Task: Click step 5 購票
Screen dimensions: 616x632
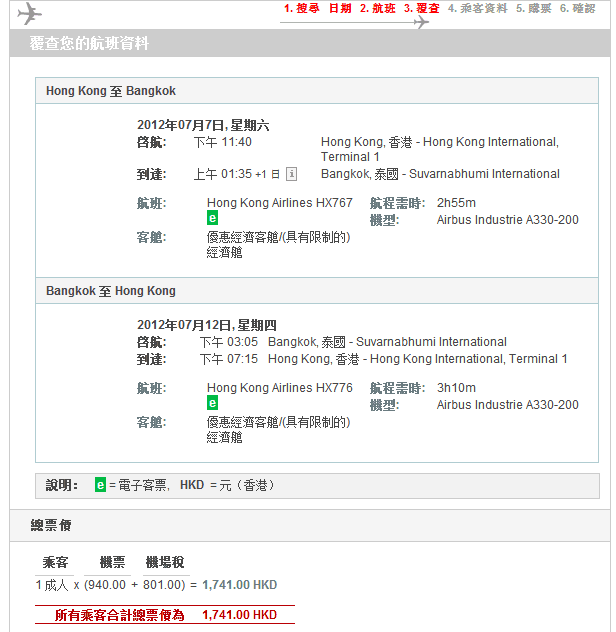Action: pos(534,8)
